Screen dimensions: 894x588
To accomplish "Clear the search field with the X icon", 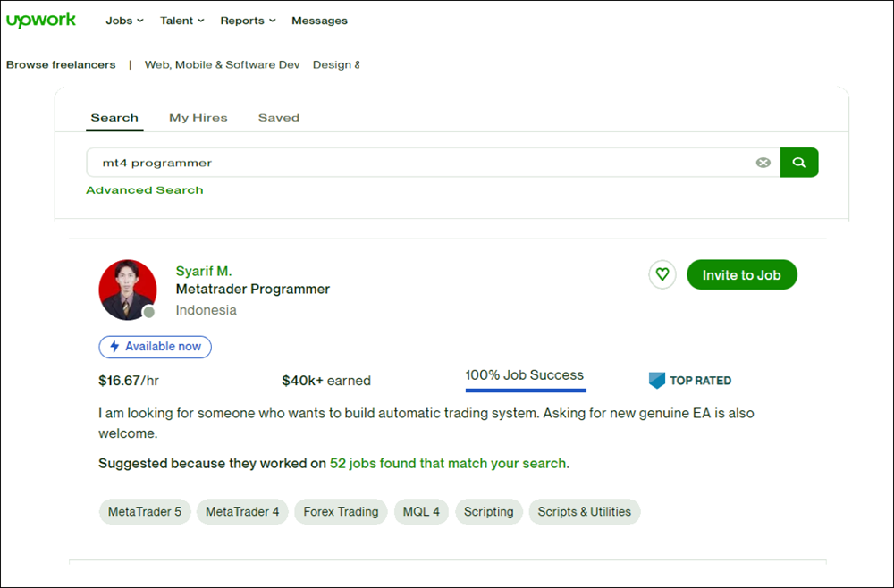I will [x=763, y=163].
